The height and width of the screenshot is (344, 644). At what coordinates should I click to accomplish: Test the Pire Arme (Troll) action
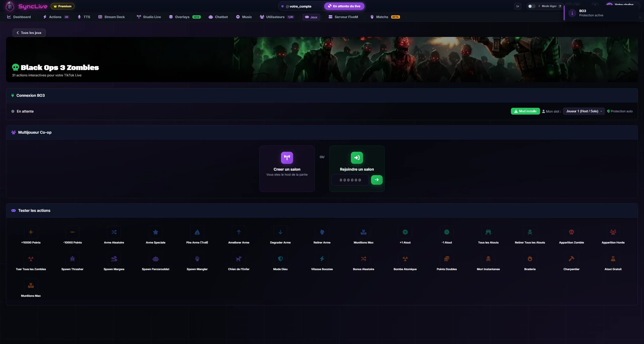point(197,232)
